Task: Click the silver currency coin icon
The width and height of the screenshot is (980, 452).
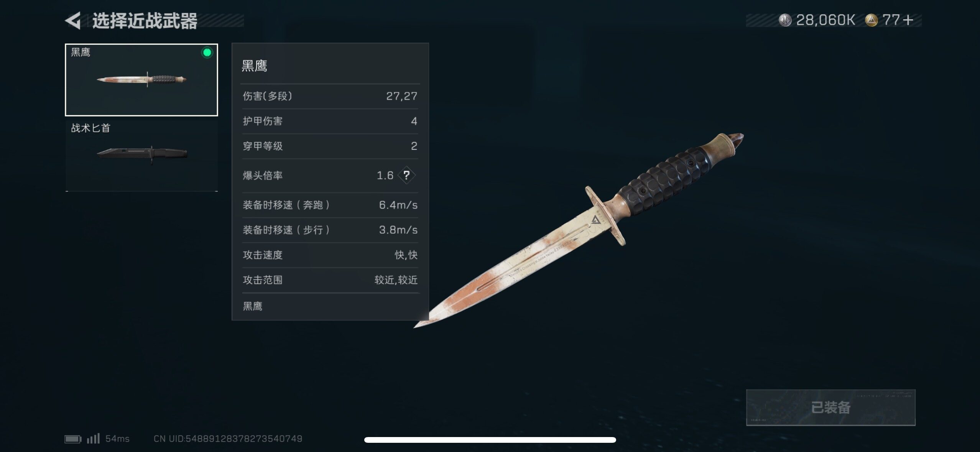Action: (785, 20)
